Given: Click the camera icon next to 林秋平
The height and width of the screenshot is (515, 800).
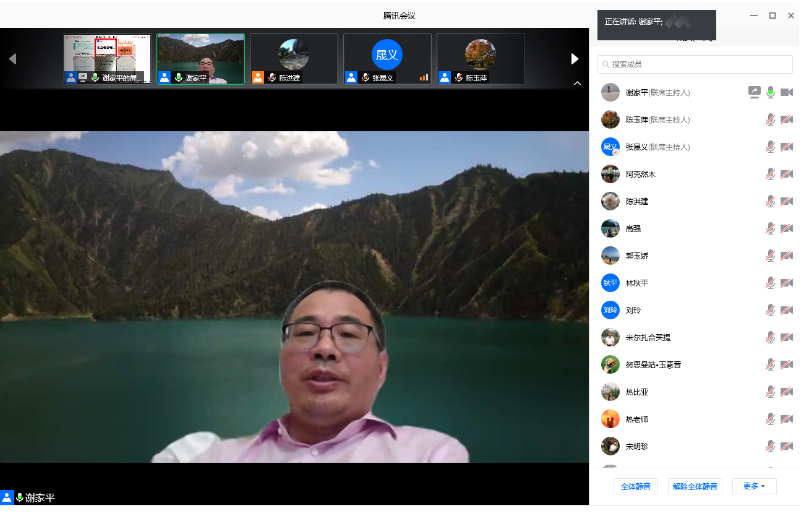Looking at the screenshot, I should click(787, 283).
